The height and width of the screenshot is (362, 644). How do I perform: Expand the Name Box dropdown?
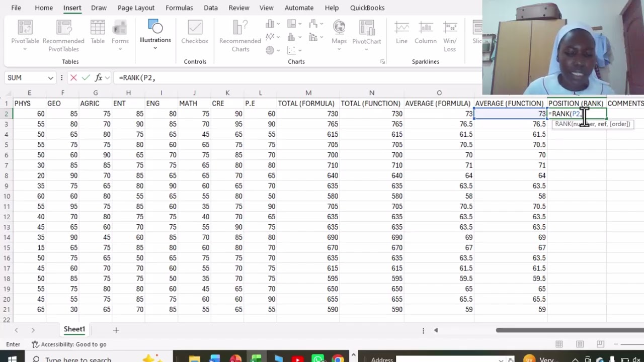tap(50, 78)
